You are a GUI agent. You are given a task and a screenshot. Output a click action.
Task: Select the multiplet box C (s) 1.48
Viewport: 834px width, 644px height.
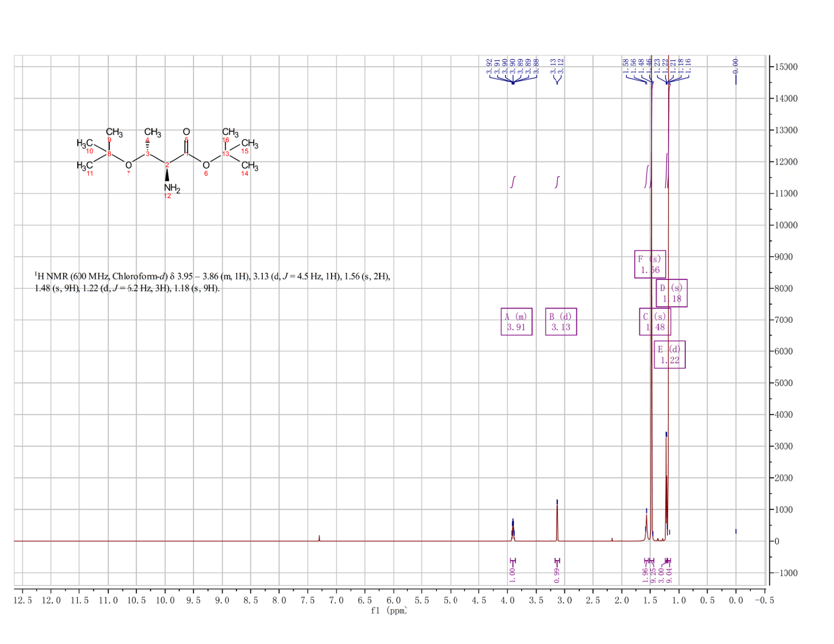655,322
